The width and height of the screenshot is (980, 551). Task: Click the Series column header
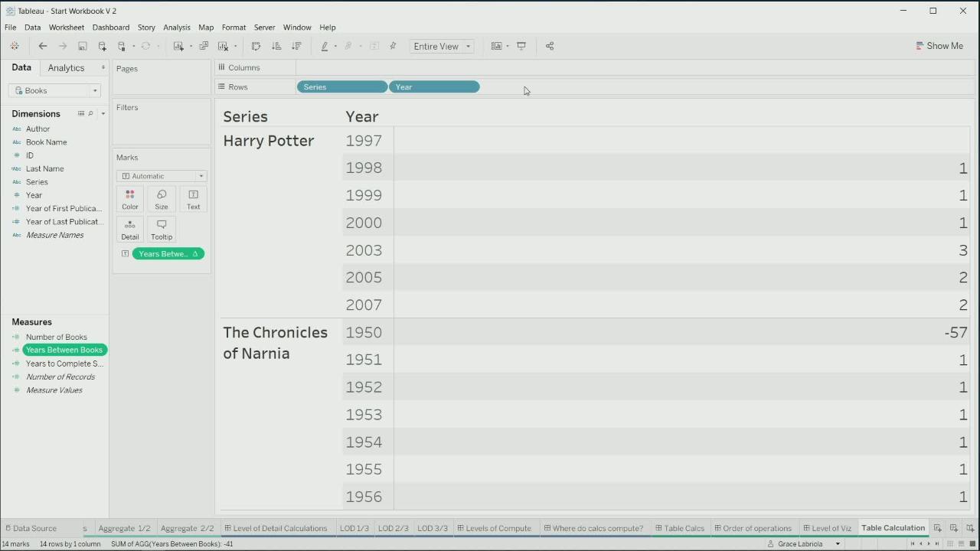[x=245, y=116]
